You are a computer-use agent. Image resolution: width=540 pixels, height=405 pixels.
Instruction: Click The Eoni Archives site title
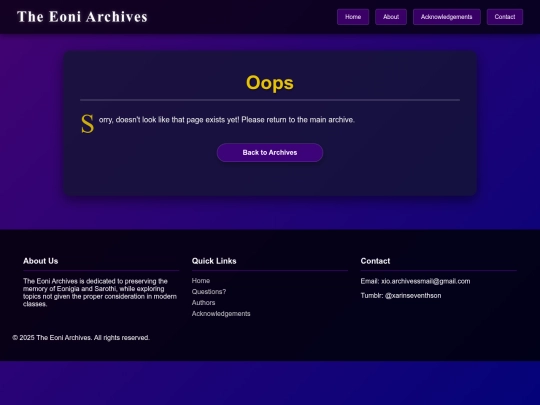82,17
